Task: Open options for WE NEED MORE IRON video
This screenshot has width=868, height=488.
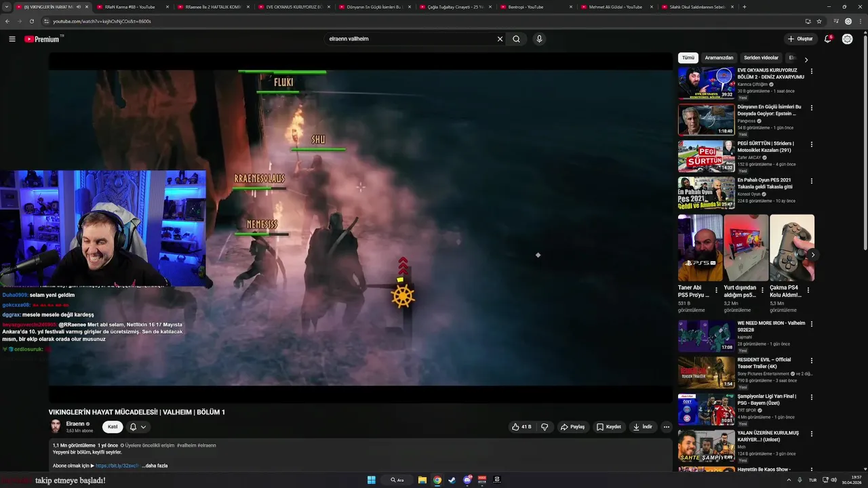Action: pos(811,324)
